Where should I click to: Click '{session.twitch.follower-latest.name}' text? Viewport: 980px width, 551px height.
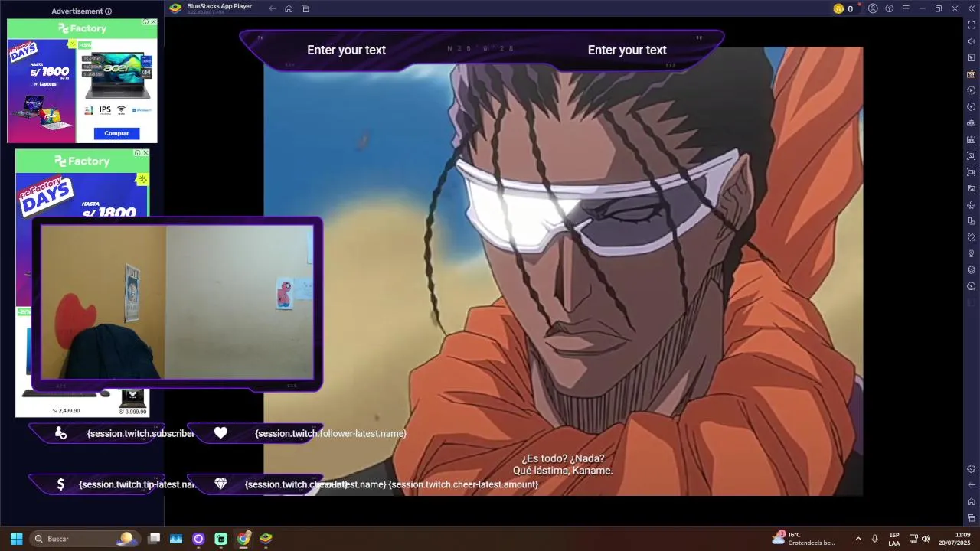click(331, 433)
